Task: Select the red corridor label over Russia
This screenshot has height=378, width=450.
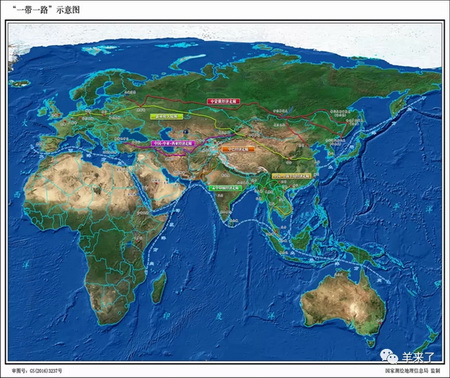Action: pyautogui.click(x=223, y=101)
